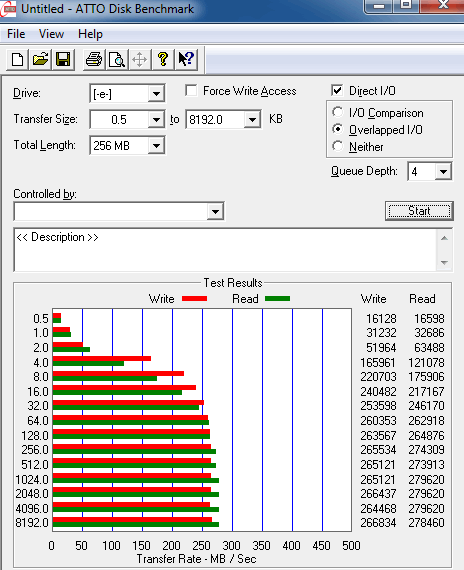Click the greyed move arrows toolbar icon
The width and height of the screenshot is (464, 570).
pos(140,59)
